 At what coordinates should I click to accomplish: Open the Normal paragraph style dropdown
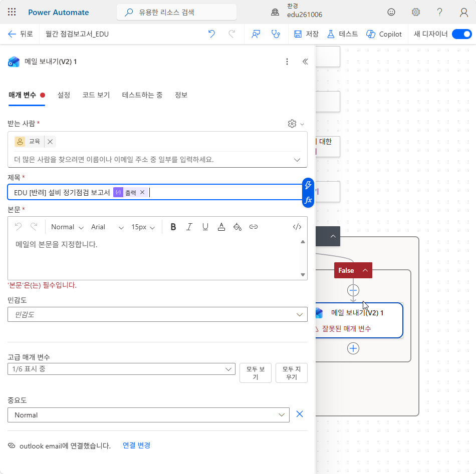click(x=67, y=227)
